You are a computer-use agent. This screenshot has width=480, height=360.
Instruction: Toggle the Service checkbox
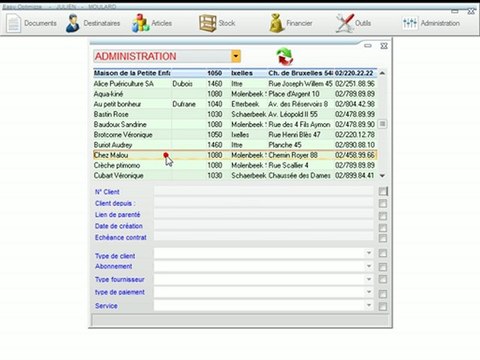[x=383, y=306]
